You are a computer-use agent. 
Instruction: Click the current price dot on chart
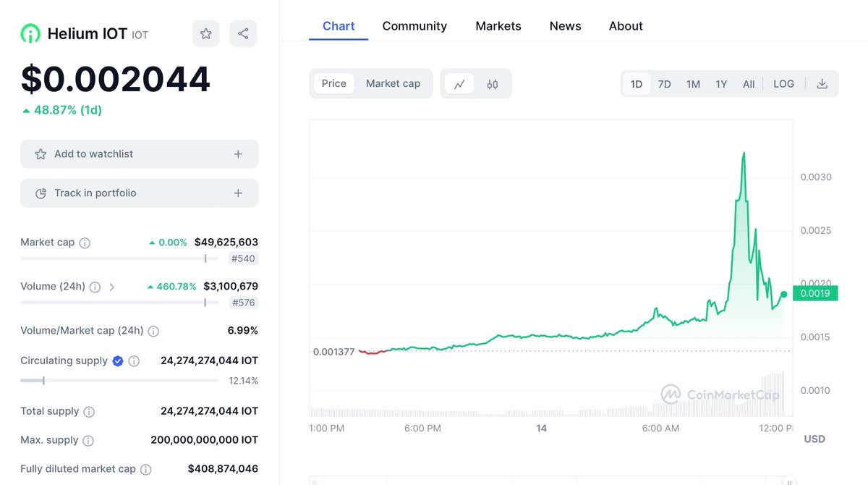click(x=784, y=294)
